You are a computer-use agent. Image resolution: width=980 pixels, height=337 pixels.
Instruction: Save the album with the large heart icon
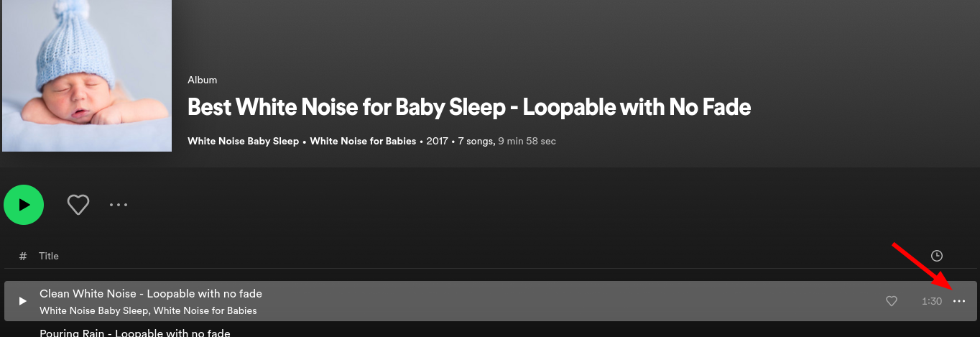(78, 205)
